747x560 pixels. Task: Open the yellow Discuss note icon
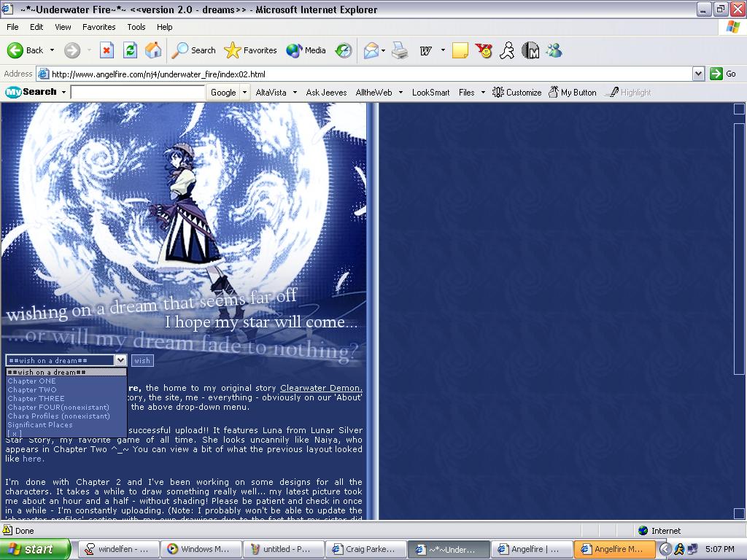(x=460, y=50)
